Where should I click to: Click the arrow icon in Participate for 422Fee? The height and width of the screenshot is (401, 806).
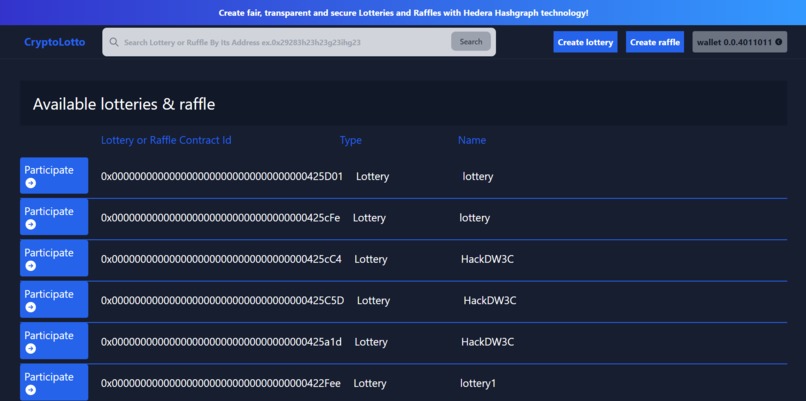point(31,390)
